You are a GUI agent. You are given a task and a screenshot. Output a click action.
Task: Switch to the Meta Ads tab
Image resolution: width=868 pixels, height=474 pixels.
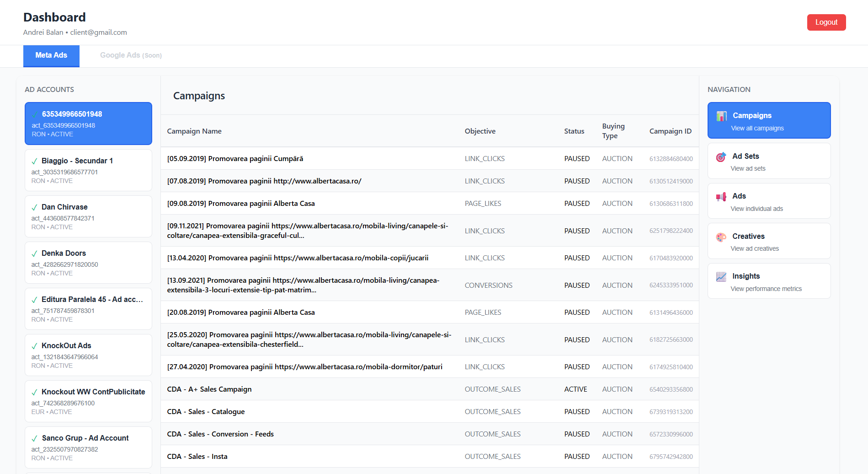coord(51,55)
